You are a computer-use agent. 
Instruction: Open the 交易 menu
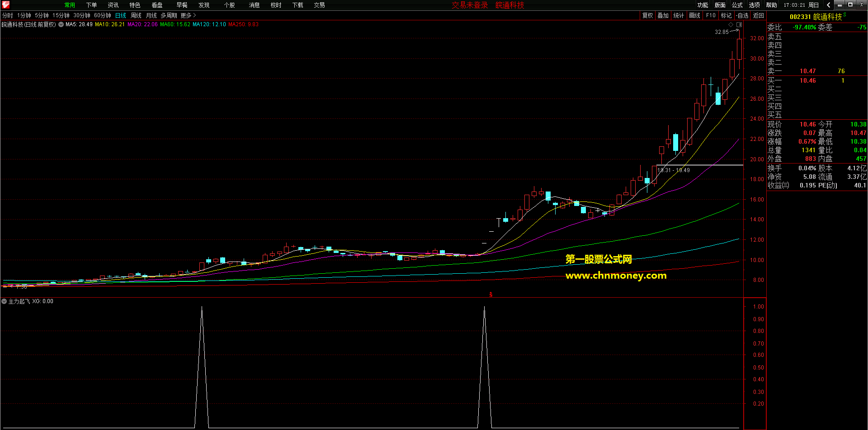pos(319,5)
